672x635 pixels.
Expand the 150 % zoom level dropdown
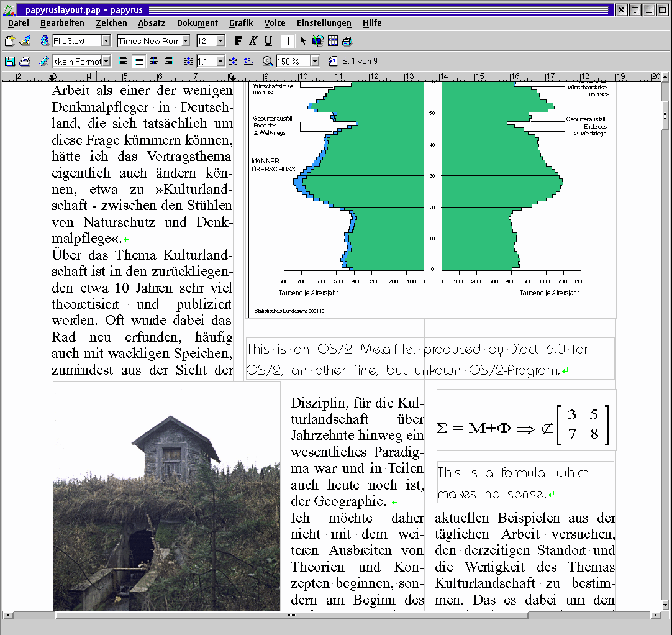[315, 61]
